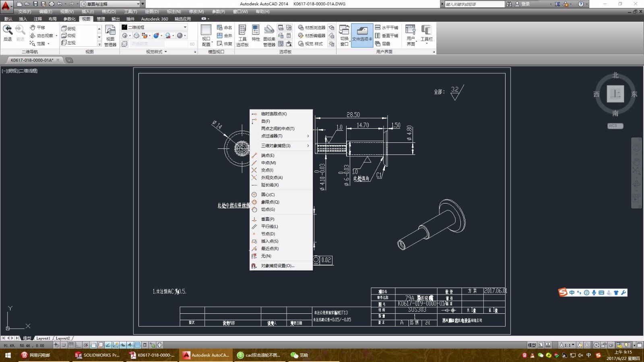This screenshot has width=644, height=362.
Task: Open the visual style dropdown (二维线框)
Action: [x=155, y=27]
